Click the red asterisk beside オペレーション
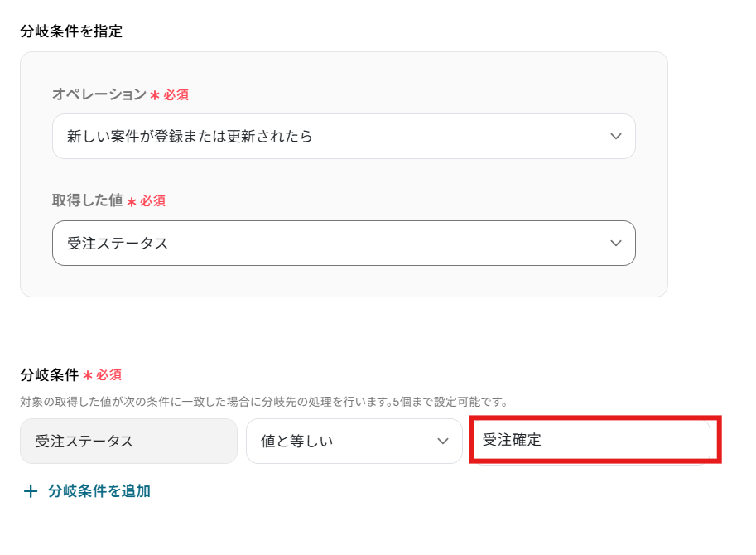The image size is (756, 555). point(154,95)
